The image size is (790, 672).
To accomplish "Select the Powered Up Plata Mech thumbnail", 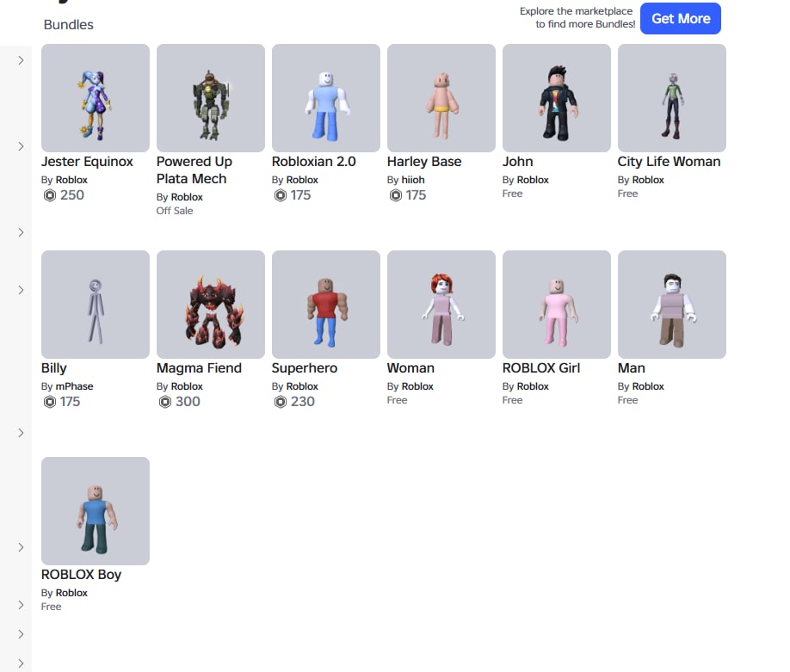I will (x=211, y=98).
